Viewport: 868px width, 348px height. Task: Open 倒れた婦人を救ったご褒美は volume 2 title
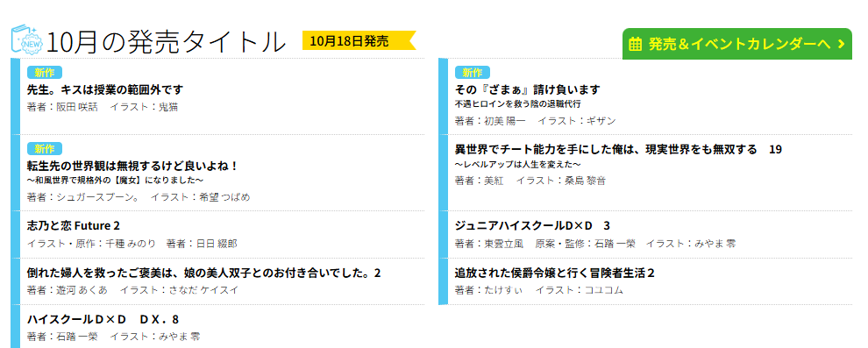click(203, 273)
